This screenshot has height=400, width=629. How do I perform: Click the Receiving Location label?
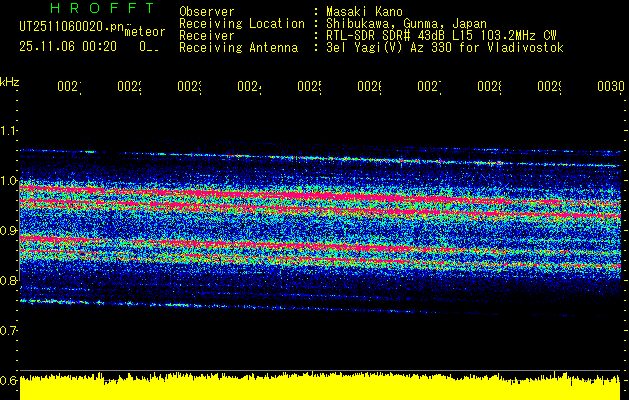pyautogui.click(x=242, y=24)
